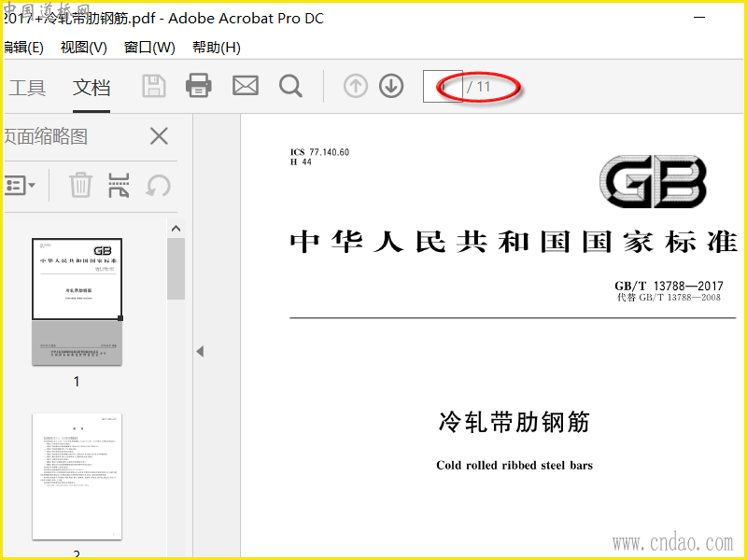747x560 pixels.
Task: Collapse the navigation pane arrow
Action: click(x=200, y=352)
